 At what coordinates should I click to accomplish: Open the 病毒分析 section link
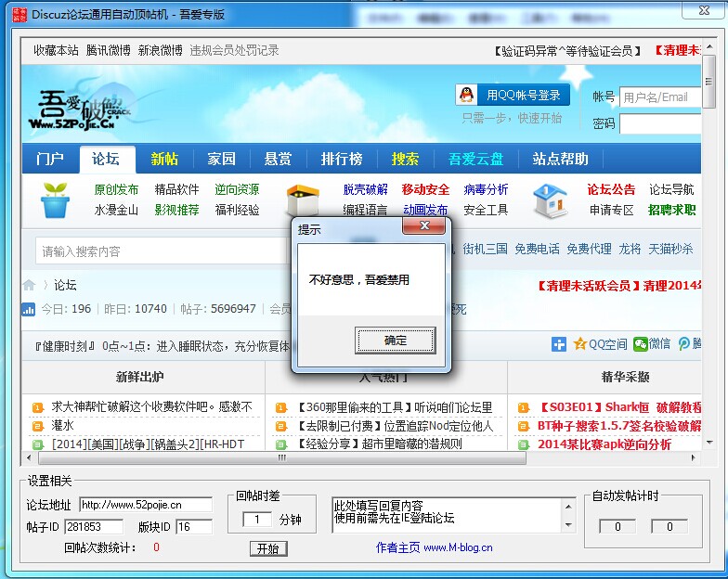tap(486, 189)
